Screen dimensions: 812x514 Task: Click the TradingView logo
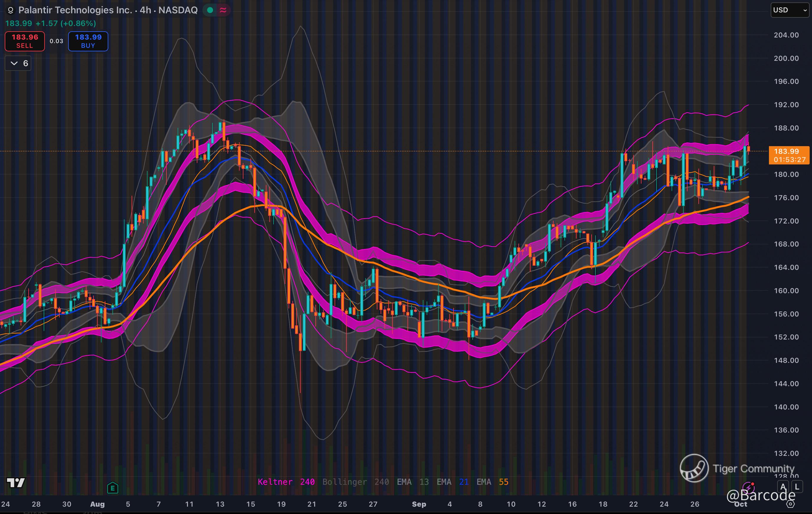tap(16, 483)
